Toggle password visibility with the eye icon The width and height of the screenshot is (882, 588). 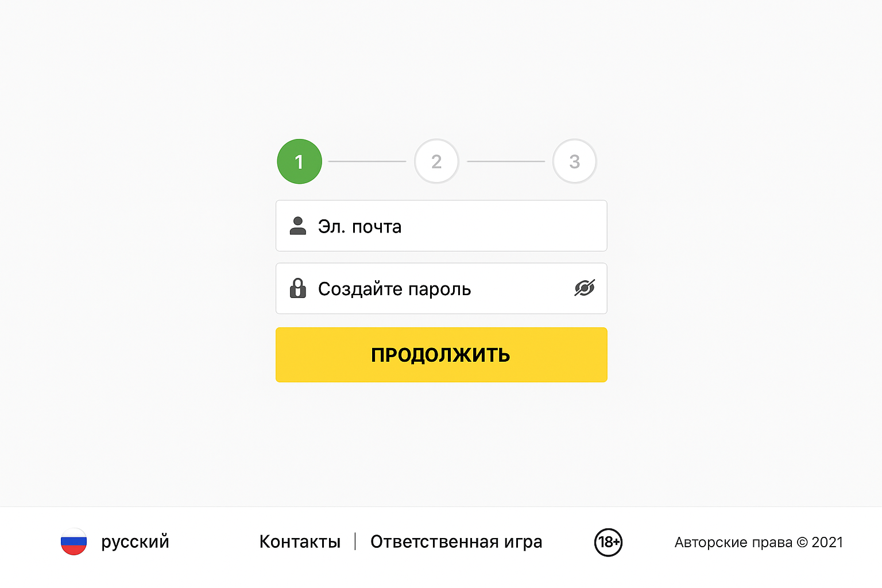[x=585, y=288]
